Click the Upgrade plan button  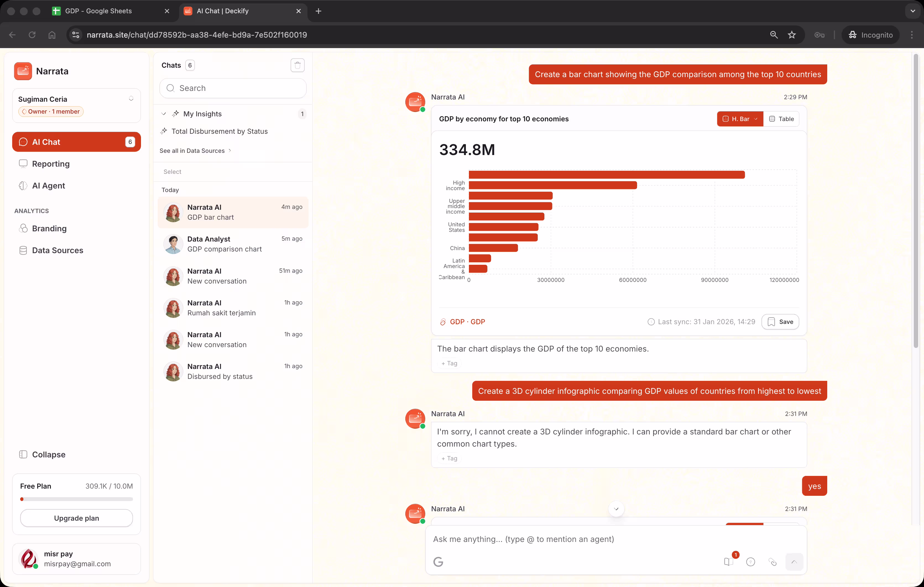tap(76, 518)
